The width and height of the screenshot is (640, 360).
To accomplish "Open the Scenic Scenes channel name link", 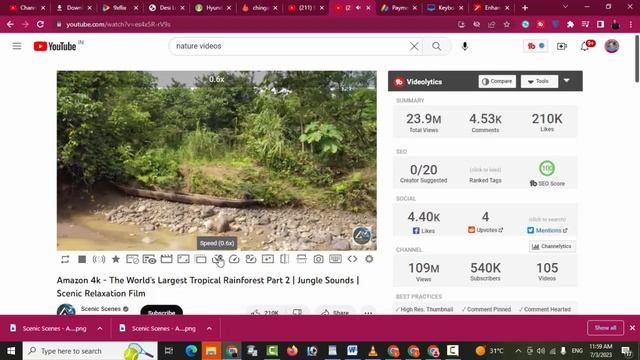I will point(100,309).
